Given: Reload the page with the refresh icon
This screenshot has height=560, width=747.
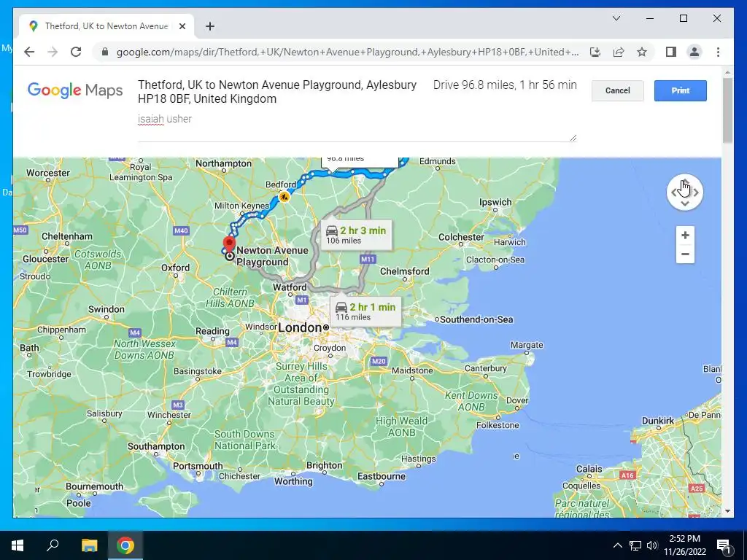Looking at the screenshot, I should point(76,52).
